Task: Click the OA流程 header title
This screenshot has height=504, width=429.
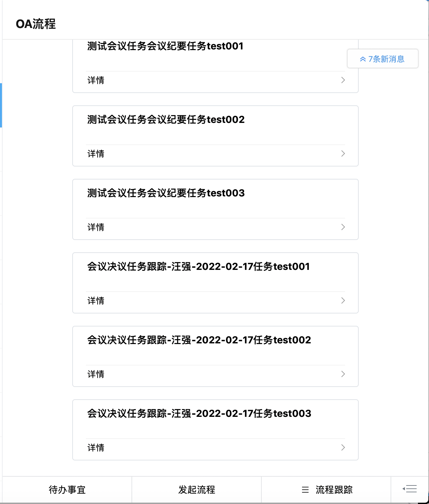Action: click(x=36, y=24)
